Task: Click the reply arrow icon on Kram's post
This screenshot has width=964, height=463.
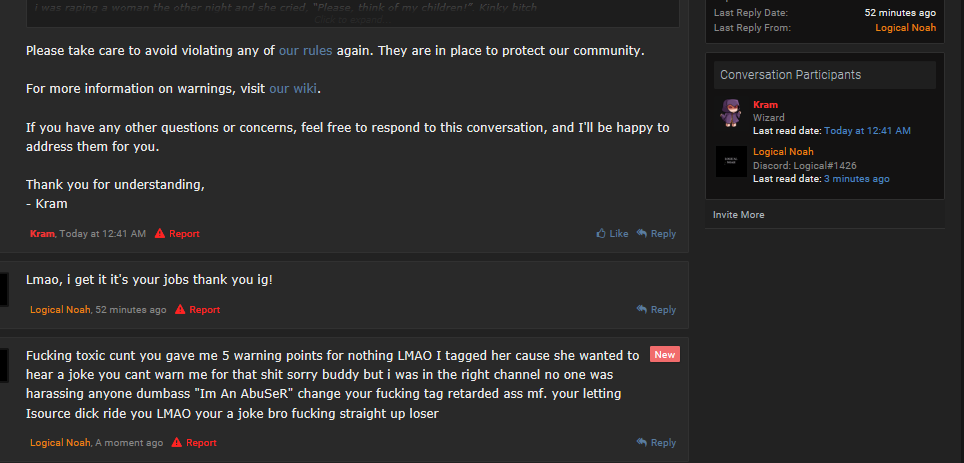Action: [x=642, y=234]
